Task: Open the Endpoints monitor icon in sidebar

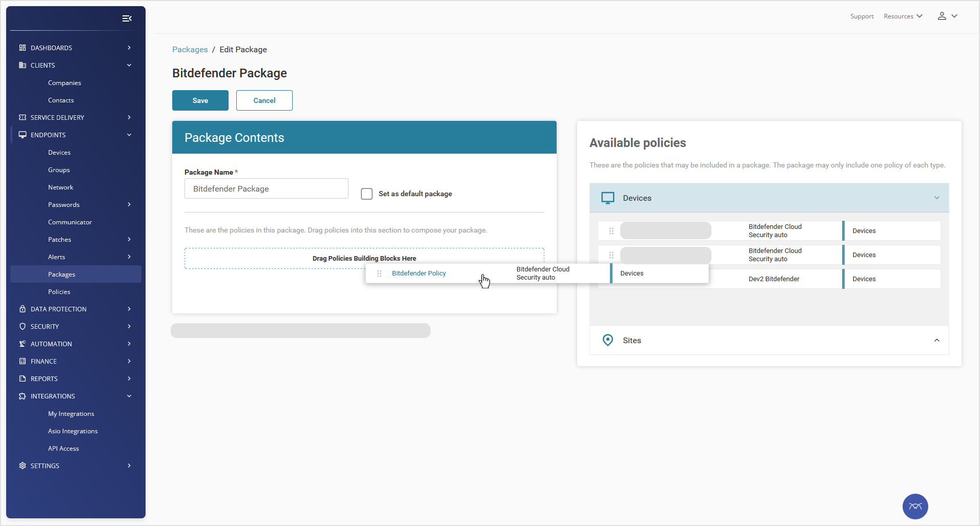Action: pyautogui.click(x=23, y=135)
